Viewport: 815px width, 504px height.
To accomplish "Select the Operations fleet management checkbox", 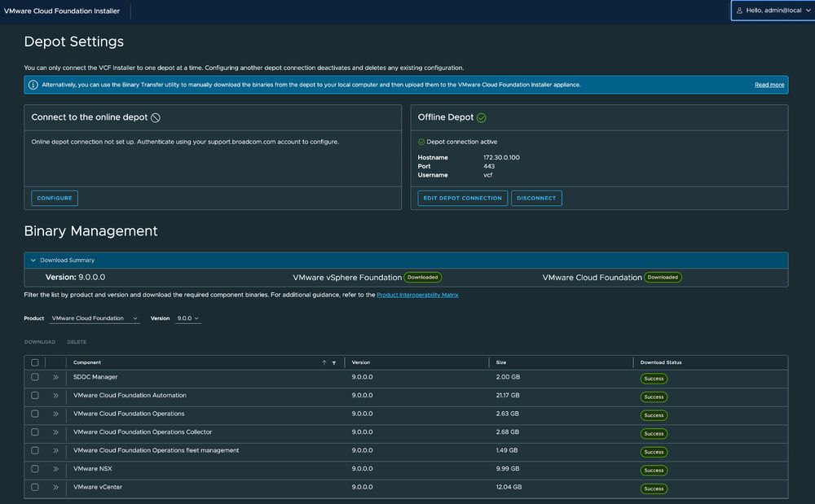I will pyautogui.click(x=35, y=450).
